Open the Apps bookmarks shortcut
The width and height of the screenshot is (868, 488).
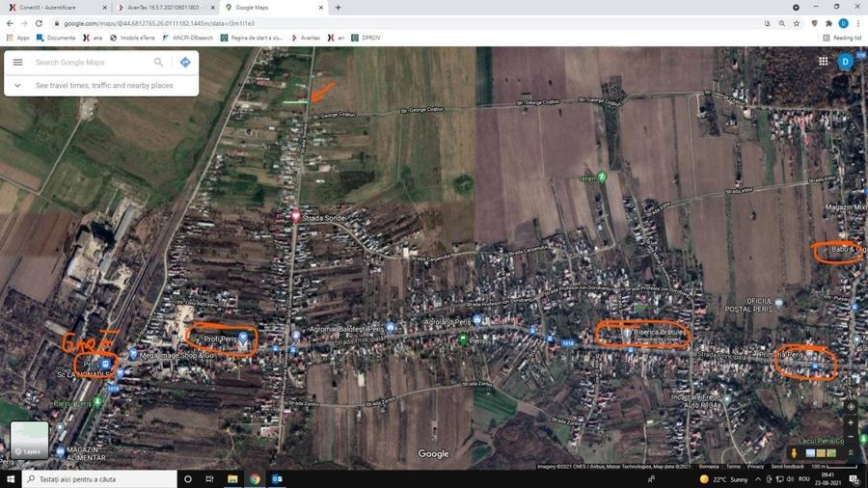pyautogui.click(x=17, y=38)
